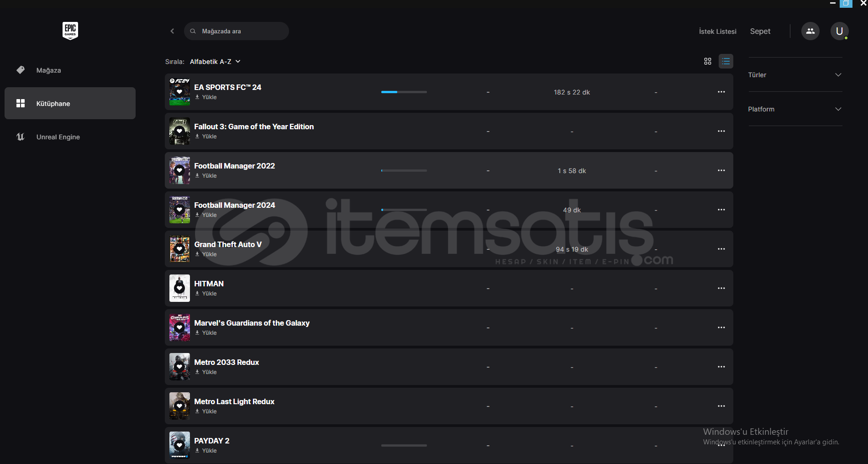This screenshot has height=464, width=868.
Task: Click the Metro Last Light Redux title
Action: (235, 401)
